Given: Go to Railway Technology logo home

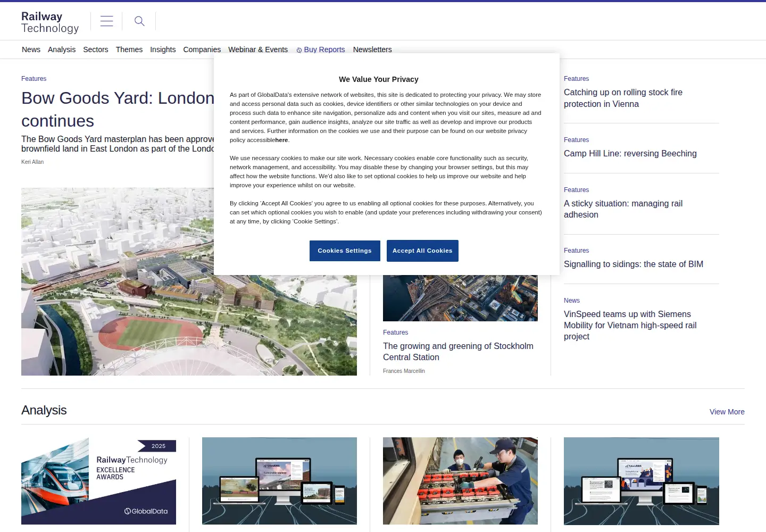Looking at the screenshot, I should [x=50, y=22].
